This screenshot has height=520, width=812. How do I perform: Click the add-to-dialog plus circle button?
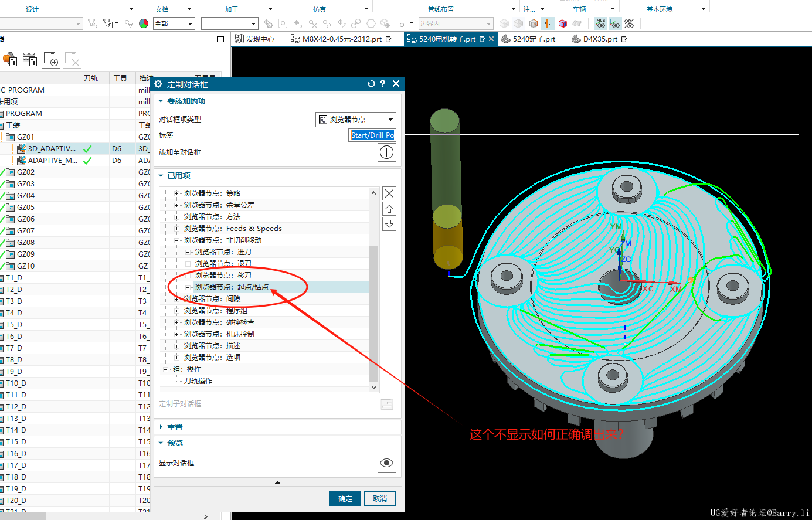387,152
